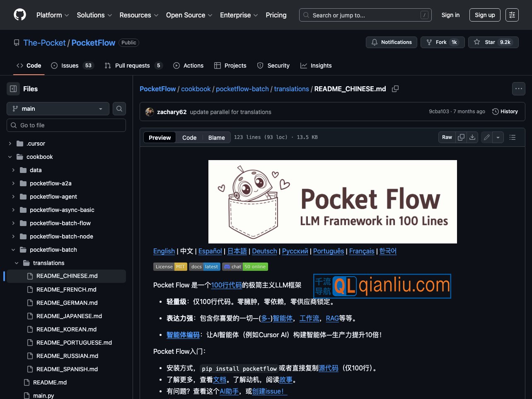Copy raw file contents using the copy icon
The image size is (532, 399).
(x=461, y=137)
